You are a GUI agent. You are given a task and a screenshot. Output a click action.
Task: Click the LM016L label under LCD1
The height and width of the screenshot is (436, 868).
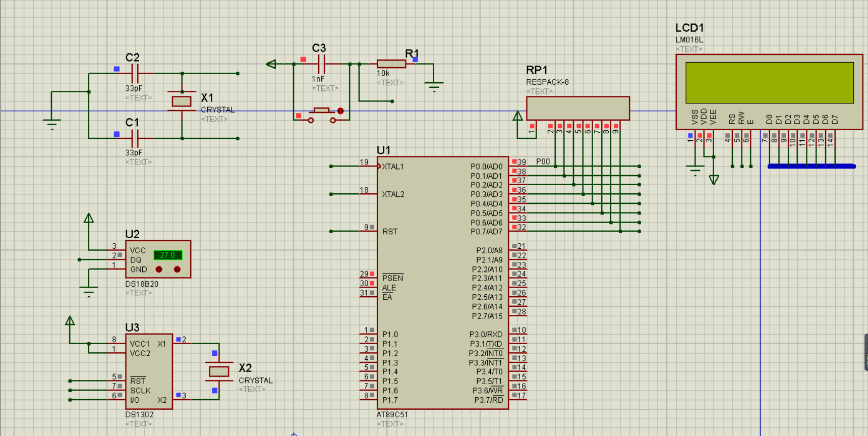pyautogui.click(x=689, y=40)
